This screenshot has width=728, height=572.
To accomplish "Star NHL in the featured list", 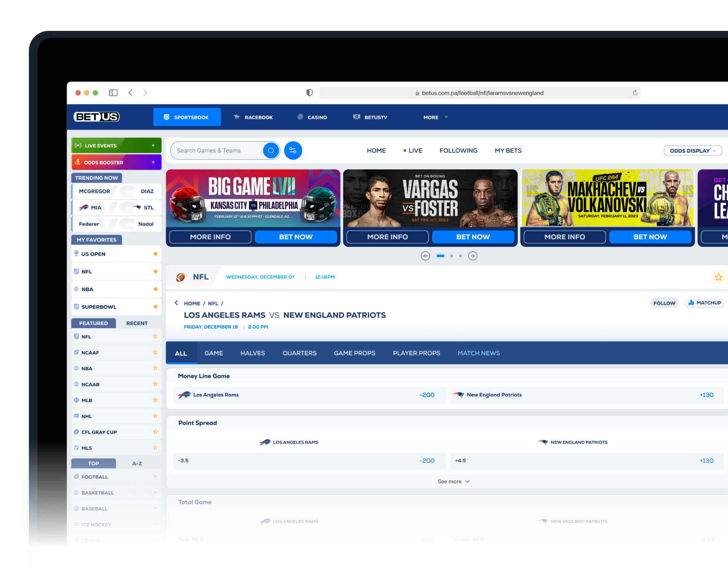I will pos(155,416).
